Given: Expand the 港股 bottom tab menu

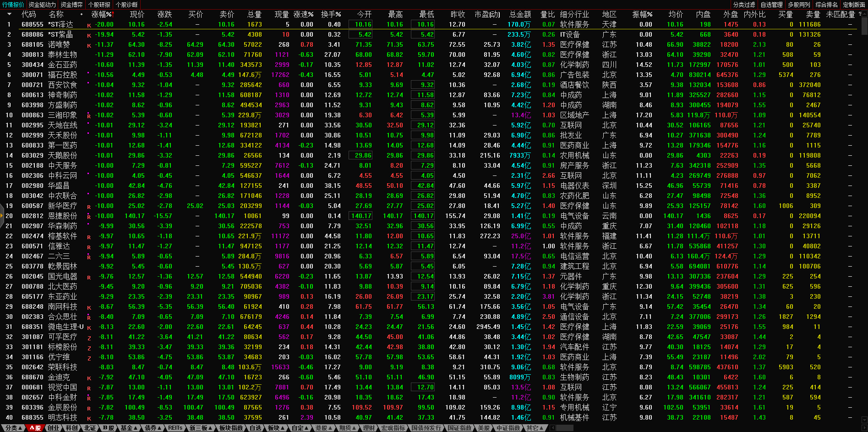Looking at the screenshot, I should (x=323, y=428).
